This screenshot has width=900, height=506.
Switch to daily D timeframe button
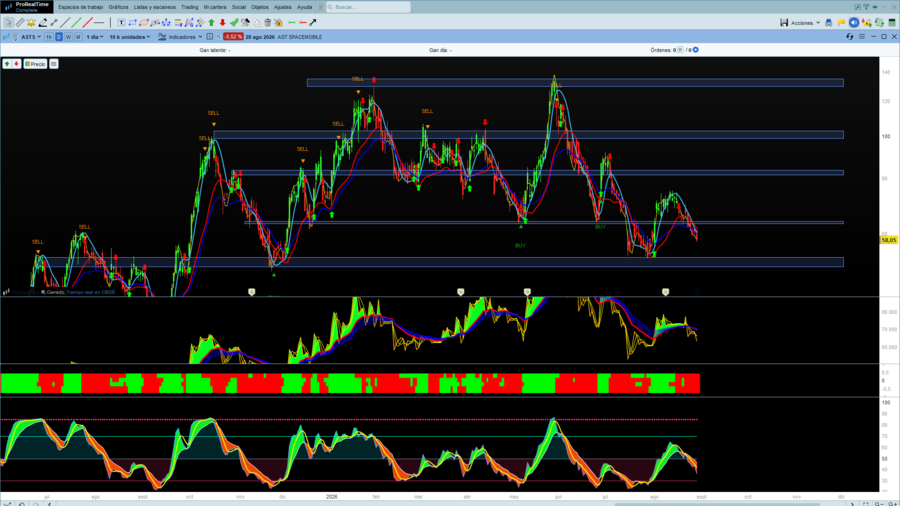point(59,37)
